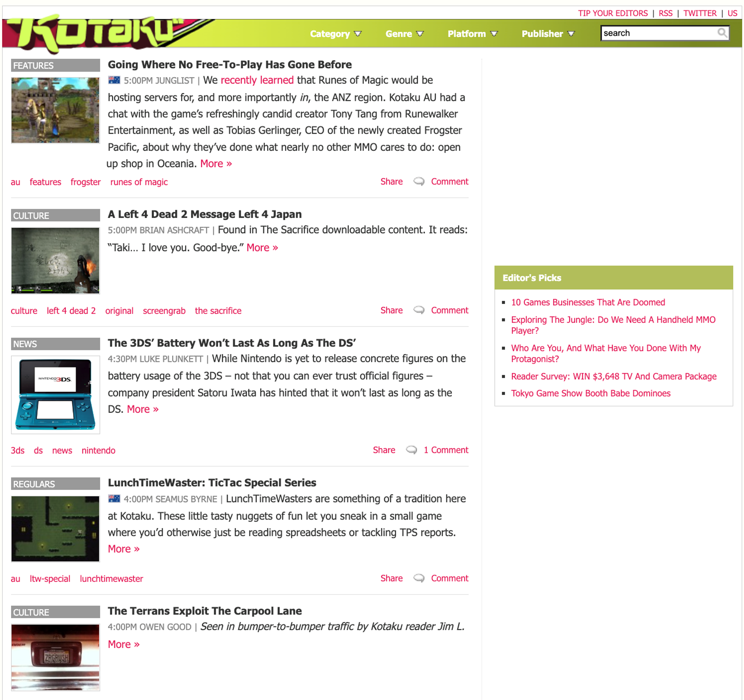Open the TWITTER link
Image resolution: width=744 pixels, height=700 pixels.
click(x=700, y=13)
